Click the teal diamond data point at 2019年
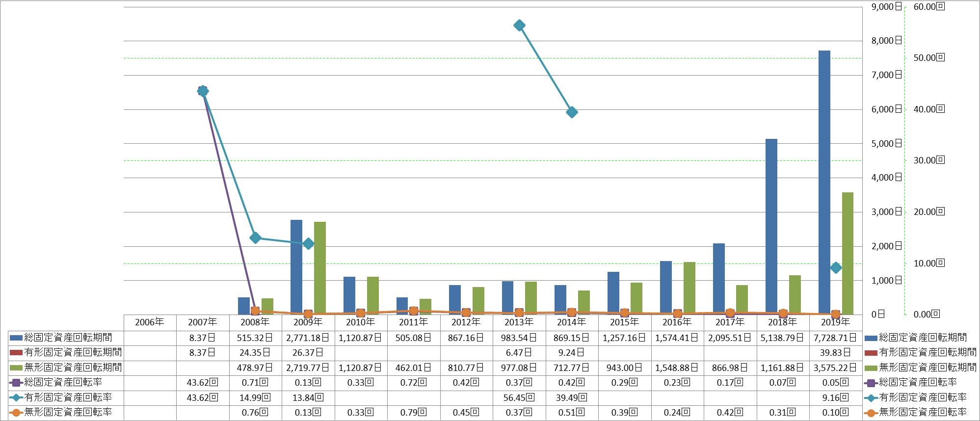The image size is (980, 421). click(x=836, y=268)
